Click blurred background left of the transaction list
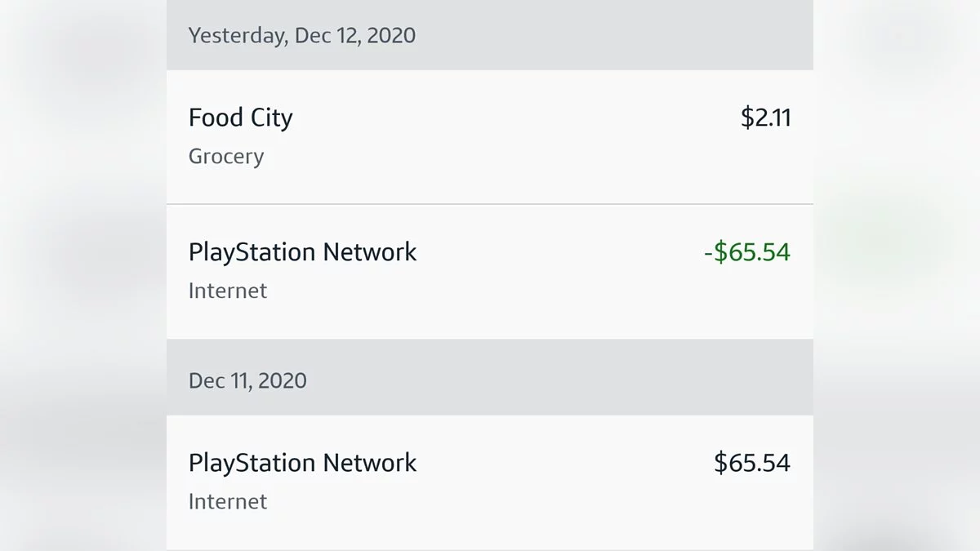 [x=82, y=278]
